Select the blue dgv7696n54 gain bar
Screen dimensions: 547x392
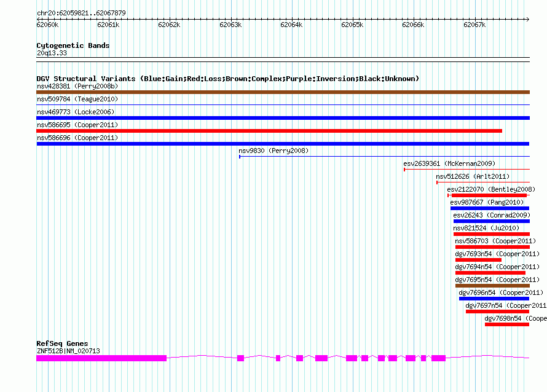[494, 299]
